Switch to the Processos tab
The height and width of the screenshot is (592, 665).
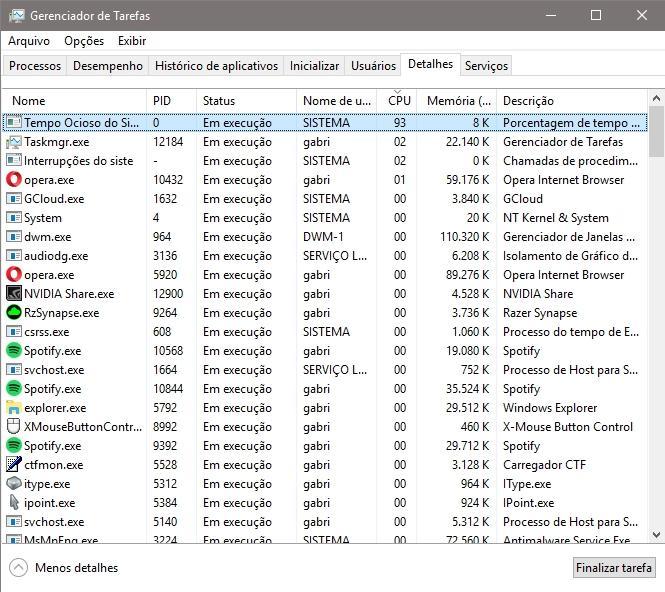(x=35, y=66)
